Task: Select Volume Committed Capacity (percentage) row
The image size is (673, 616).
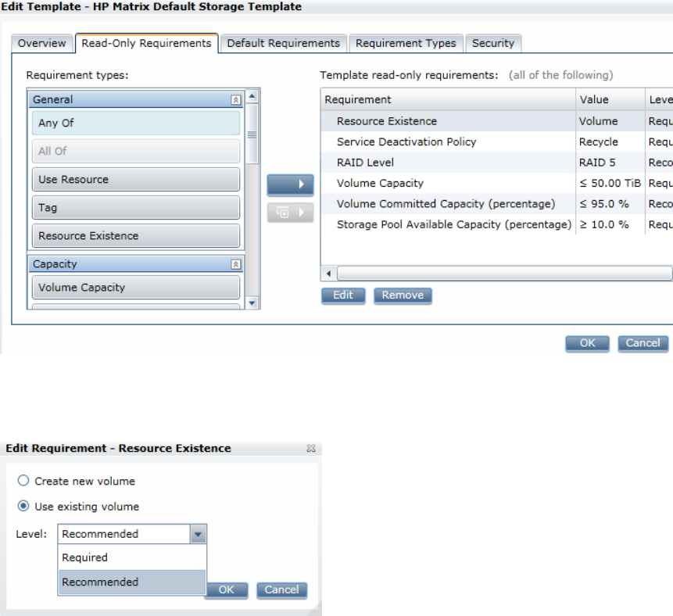Action: tap(496, 204)
